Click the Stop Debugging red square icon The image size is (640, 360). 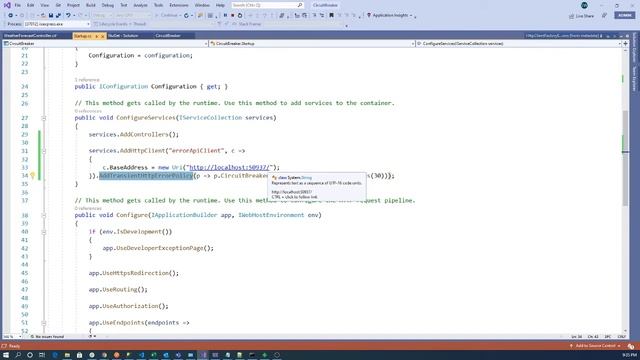[232, 15]
